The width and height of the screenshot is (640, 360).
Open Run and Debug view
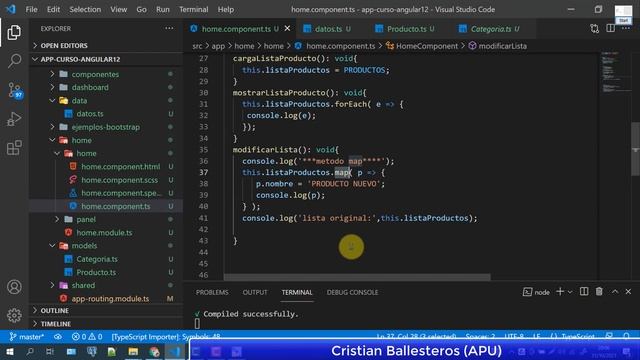pos(14,119)
